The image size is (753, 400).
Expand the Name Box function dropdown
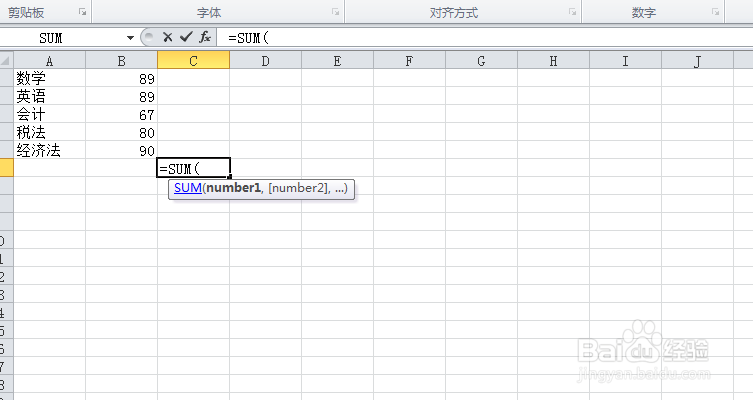click(x=130, y=37)
